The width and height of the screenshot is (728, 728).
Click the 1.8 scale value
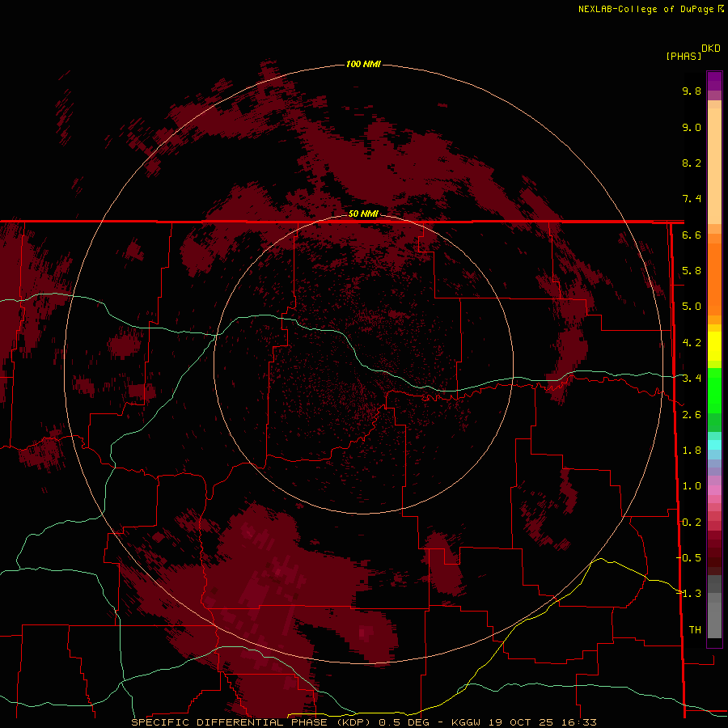(x=692, y=451)
